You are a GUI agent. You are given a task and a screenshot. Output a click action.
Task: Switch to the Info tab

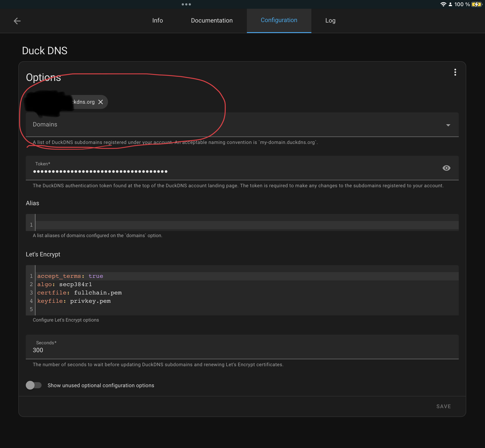(157, 21)
